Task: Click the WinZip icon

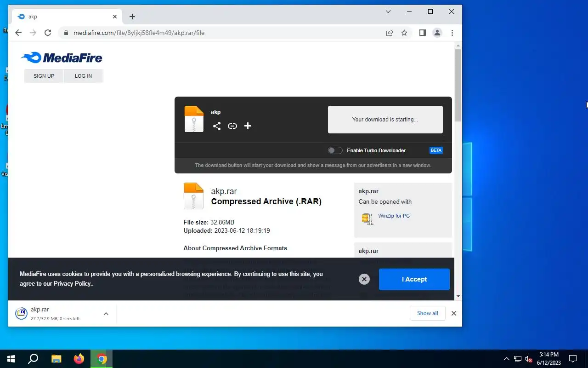Action: pyautogui.click(x=367, y=218)
